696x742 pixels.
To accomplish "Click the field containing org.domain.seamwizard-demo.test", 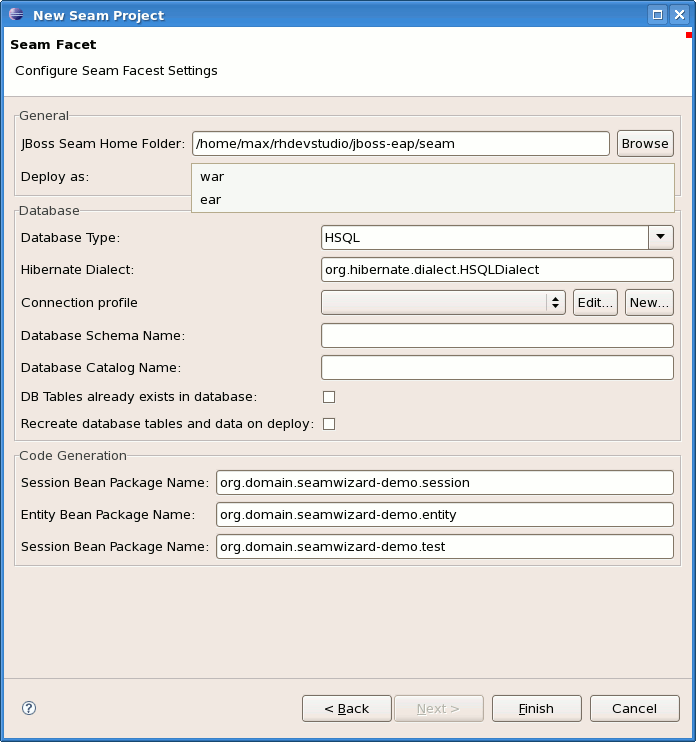I will pyautogui.click(x=445, y=547).
